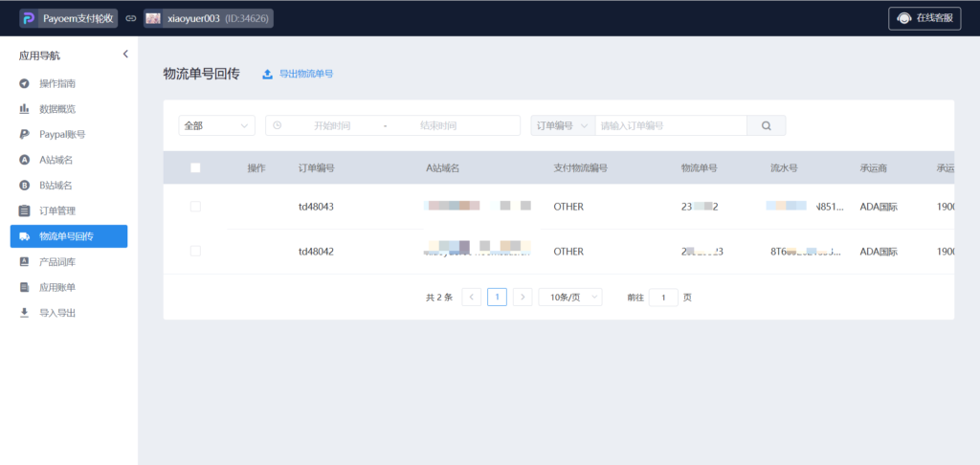Check the box for order td48043
This screenshot has height=465, width=980.
[x=195, y=207]
